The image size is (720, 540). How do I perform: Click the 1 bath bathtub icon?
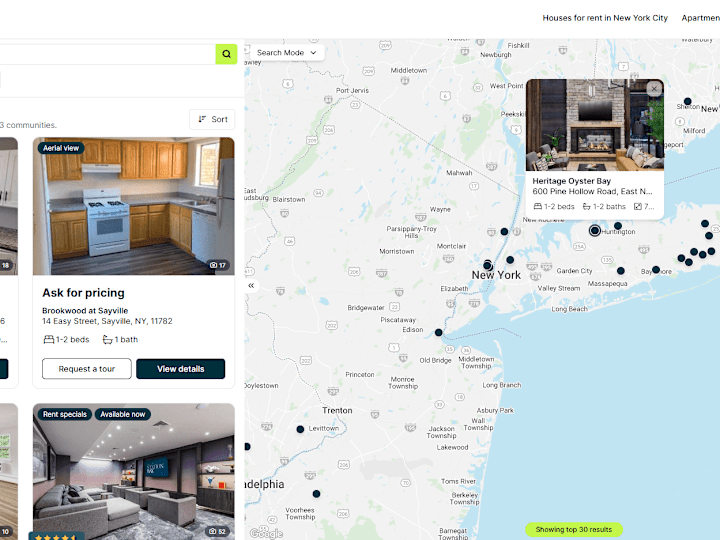pos(107,340)
